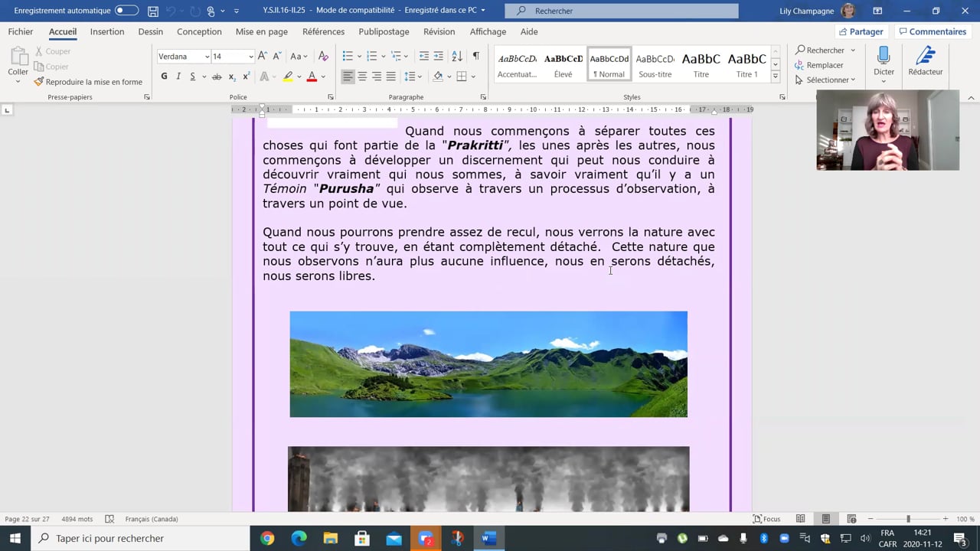The image size is (980, 551).
Task: Switch to the Affichage tab
Action: pos(488,31)
